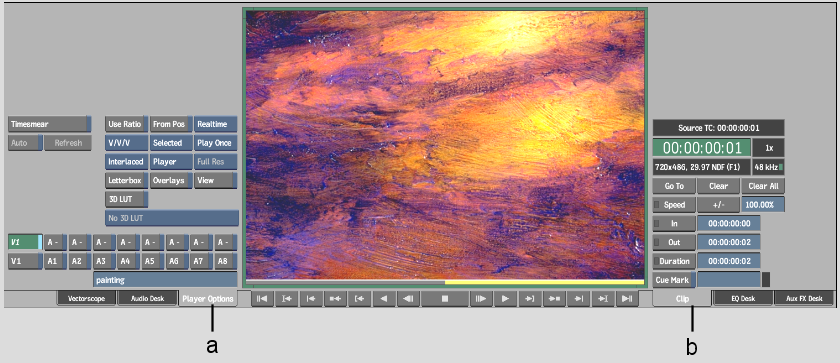Click the Clear All button
The height and width of the screenshot is (363, 840).
click(x=763, y=186)
